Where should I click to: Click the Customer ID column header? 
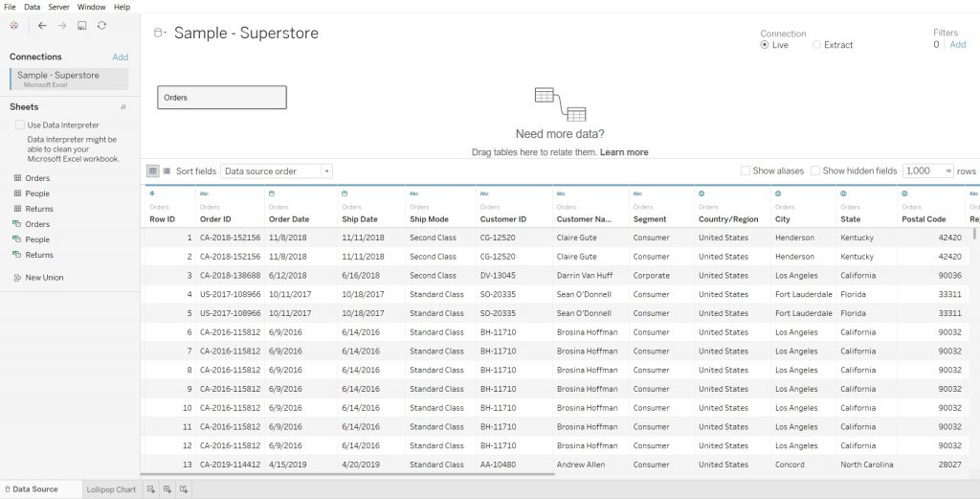click(503, 219)
